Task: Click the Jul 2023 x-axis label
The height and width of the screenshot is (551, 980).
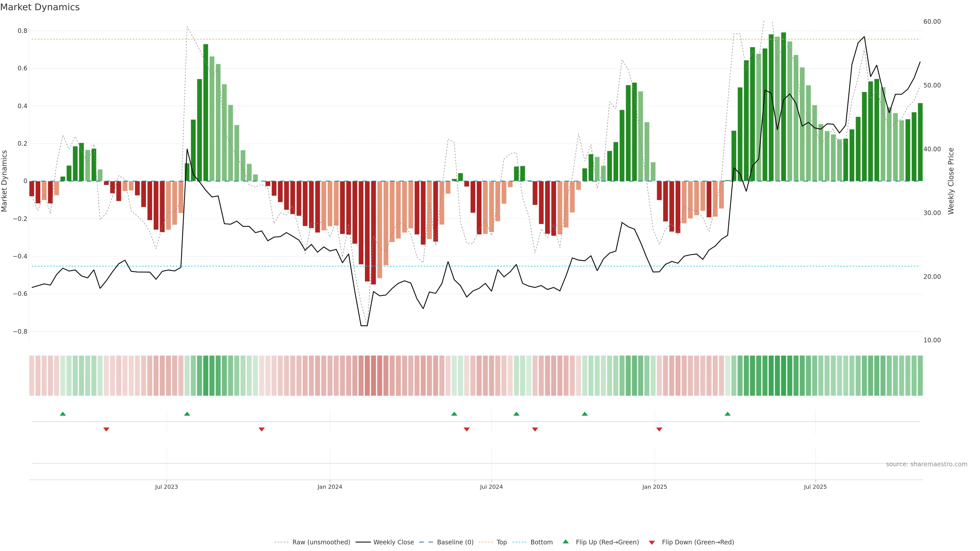Action: click(x=166, y=487)
